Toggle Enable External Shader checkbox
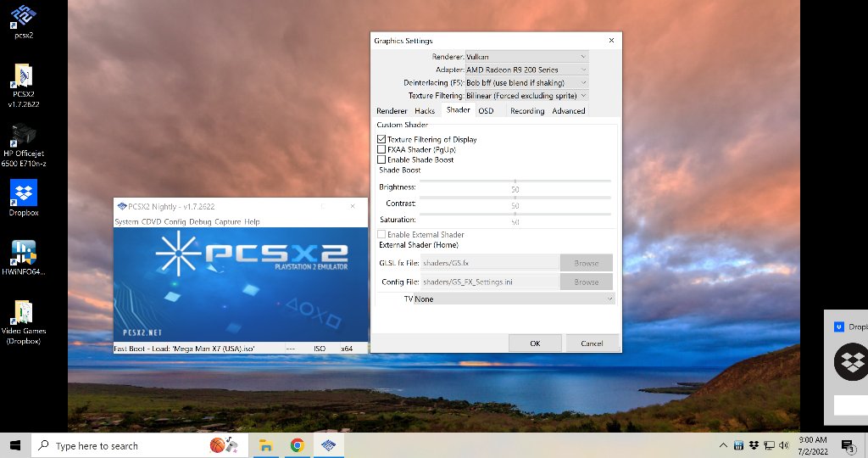868x458 pixels. [381, 234]
